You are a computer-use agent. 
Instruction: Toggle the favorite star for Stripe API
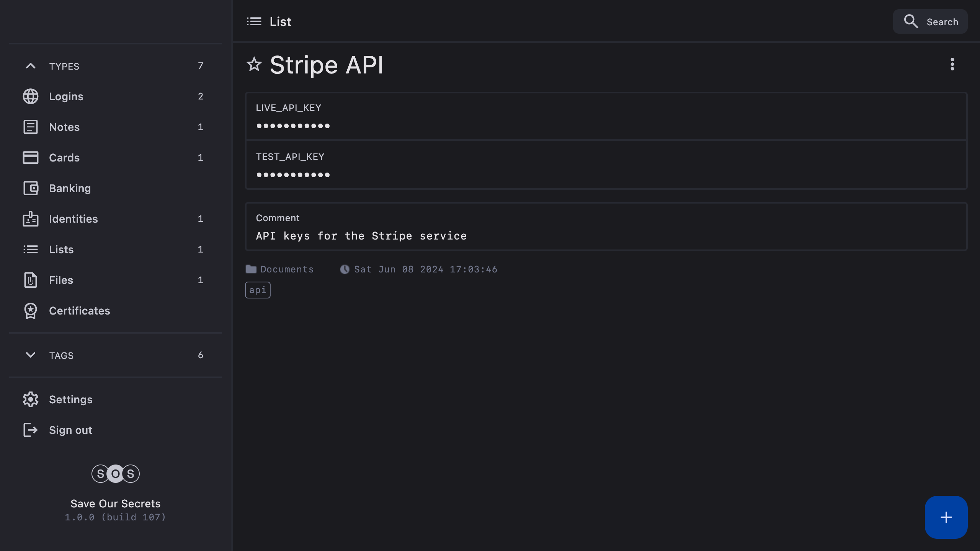tap(254, 64)
